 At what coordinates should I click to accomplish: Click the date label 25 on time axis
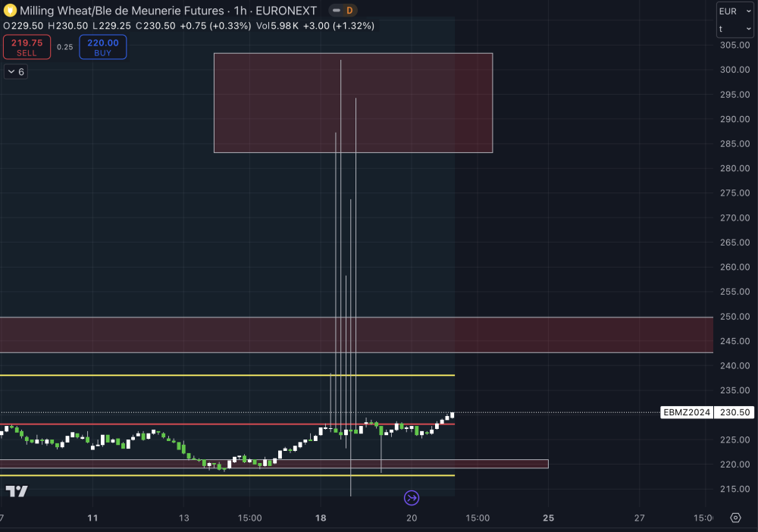(x=548, y=518)
